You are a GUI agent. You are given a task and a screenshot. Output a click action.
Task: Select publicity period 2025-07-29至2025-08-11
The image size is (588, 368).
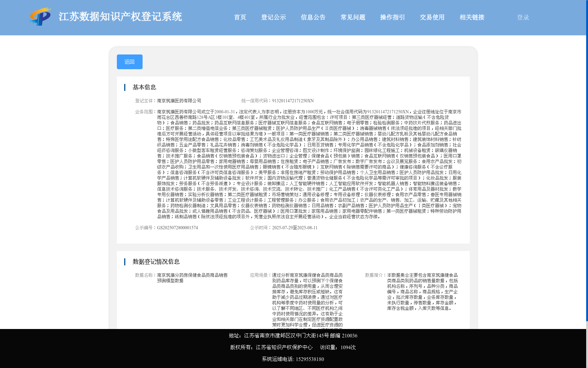(x=295, y=228)
